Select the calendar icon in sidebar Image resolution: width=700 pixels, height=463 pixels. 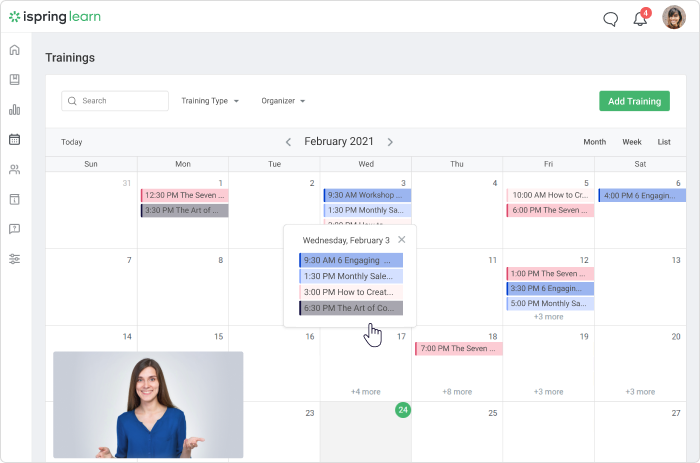pos(14,139)
